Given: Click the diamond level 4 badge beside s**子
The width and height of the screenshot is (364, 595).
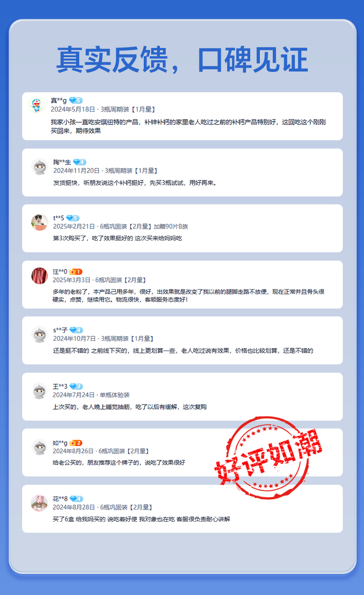Looking at the screenshot, I should (76, 330).
